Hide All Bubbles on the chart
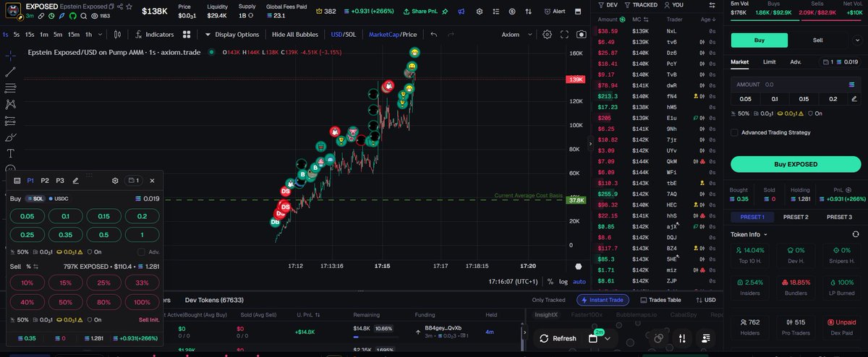The width and height of the screenshot is (868, 357). 297,34
